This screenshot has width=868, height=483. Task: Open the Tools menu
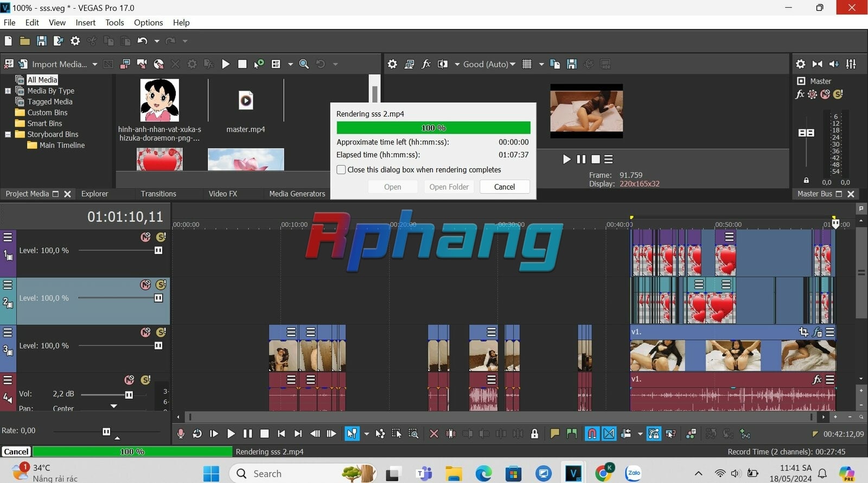coord(114,22)
